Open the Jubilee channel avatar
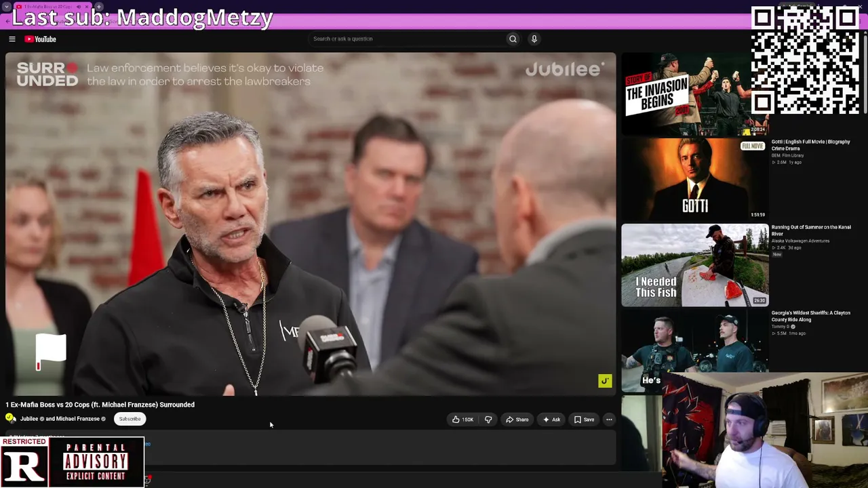868x488 pixels. [10, 418]
